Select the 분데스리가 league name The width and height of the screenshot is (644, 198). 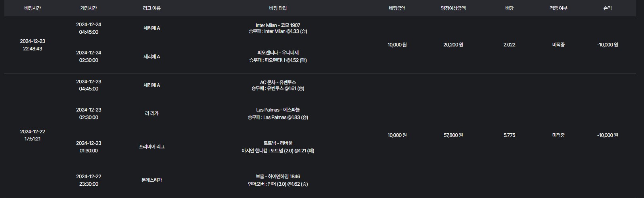pyautogui.click(x=151, y=180)
